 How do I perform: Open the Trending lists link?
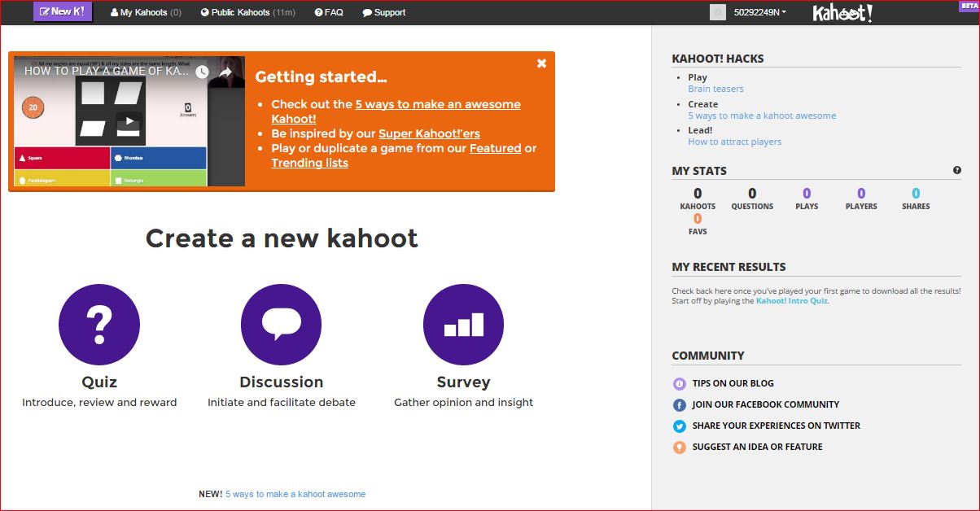pyautogui.click(x=309, y=163)
